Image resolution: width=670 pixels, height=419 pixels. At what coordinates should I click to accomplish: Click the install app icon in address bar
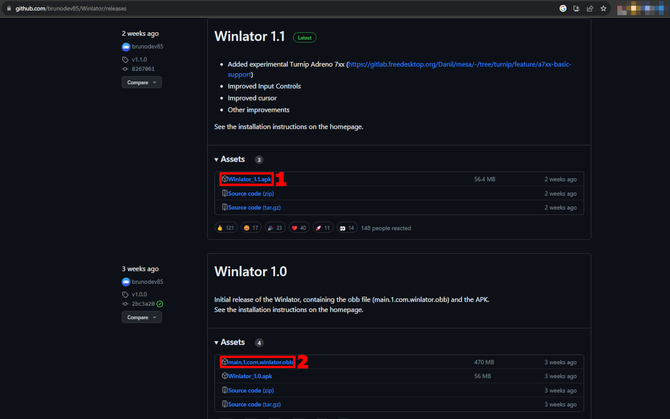[x=576, y=9]
